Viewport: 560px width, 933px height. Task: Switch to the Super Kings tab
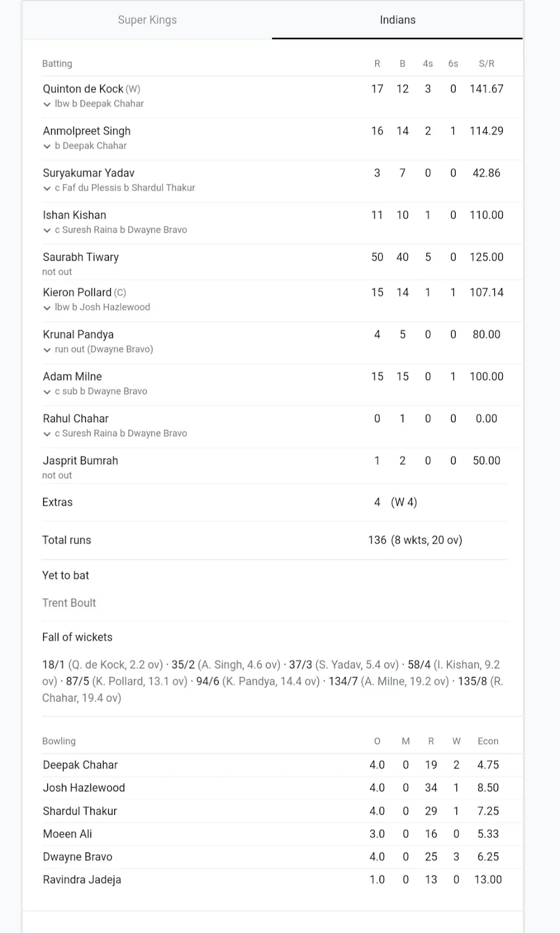coord(147,20)
